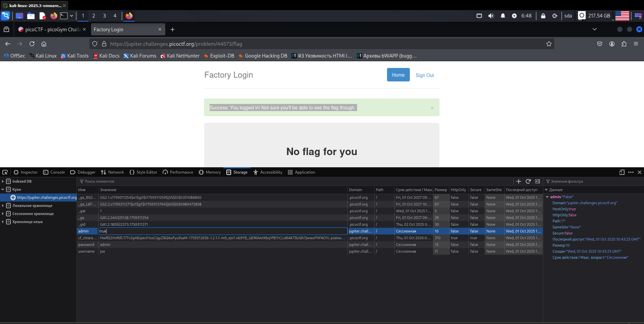Bookmark this page with the star icon
The image size is (644, 324).
coord(549,44)
